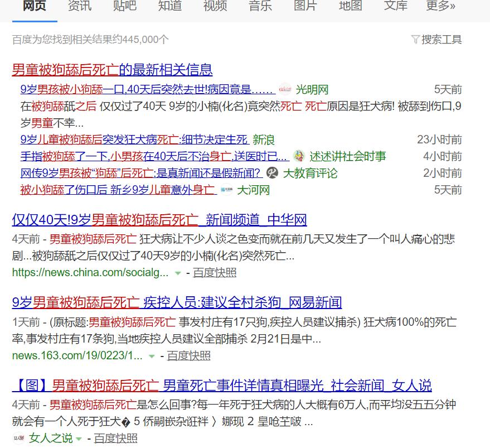The width and height of the screenshot is (490, 448).
Task: Switch to the 视频 tab
Action: pyautogui.click(x=215, y=6)
